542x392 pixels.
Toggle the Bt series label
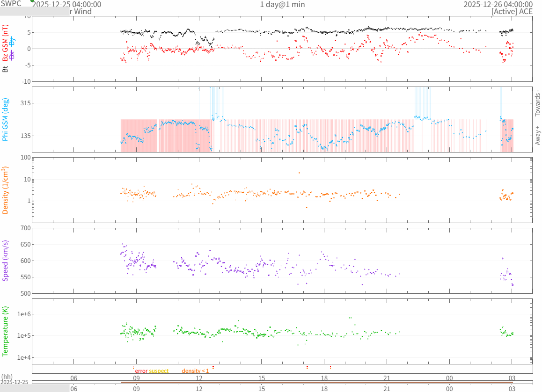click(x=5, y=69)
